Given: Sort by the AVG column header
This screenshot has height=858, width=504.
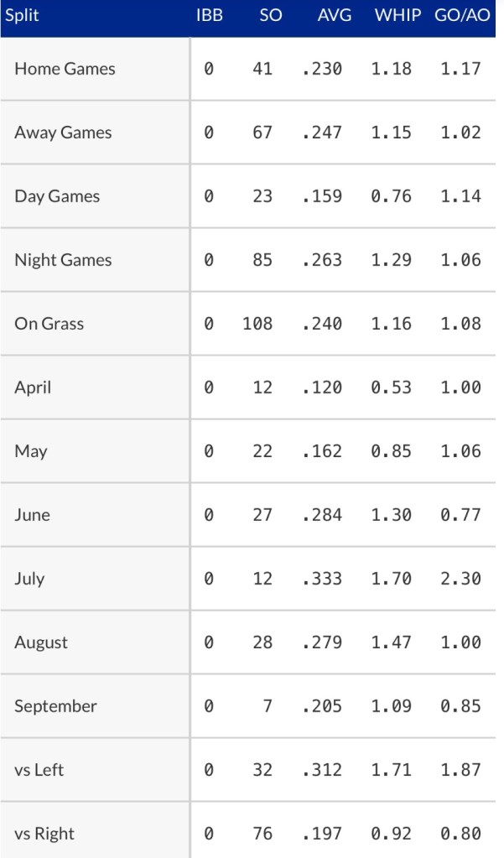Looking at the screenshot, I should (x=334, y=15).
